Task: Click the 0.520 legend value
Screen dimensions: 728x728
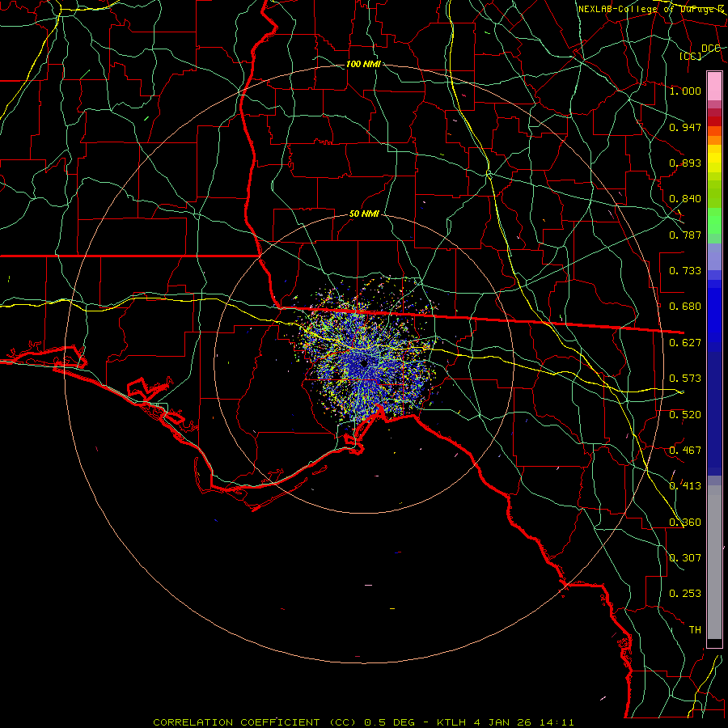Action: click(x=685, y=415)
